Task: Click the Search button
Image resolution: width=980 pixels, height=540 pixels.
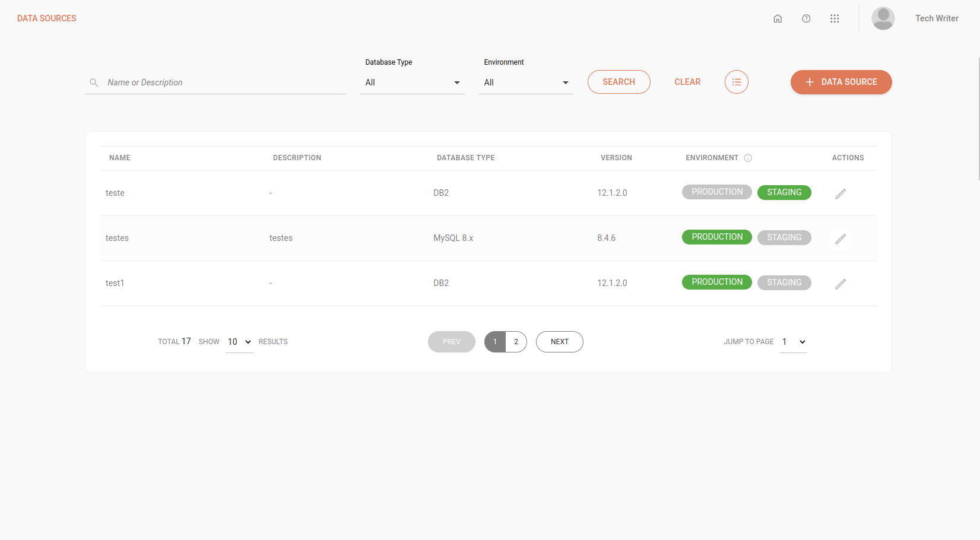Action: (619, 82)
